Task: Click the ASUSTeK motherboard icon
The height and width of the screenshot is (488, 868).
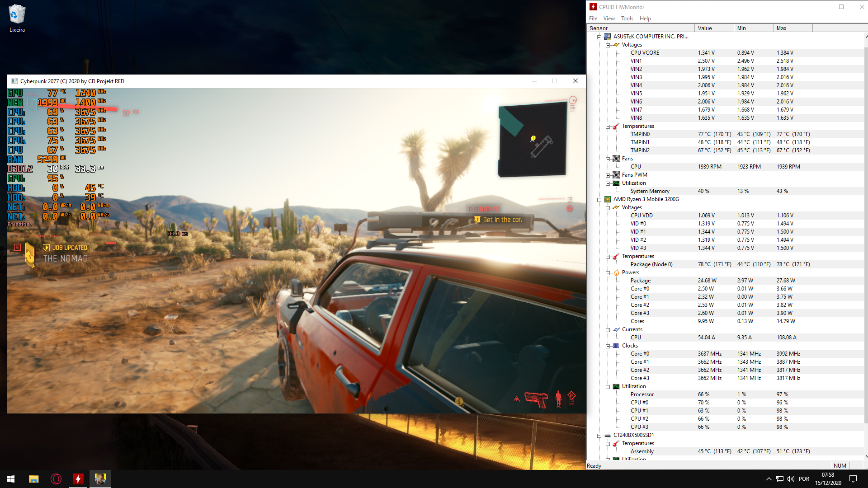Action: (x=608, y=37)
